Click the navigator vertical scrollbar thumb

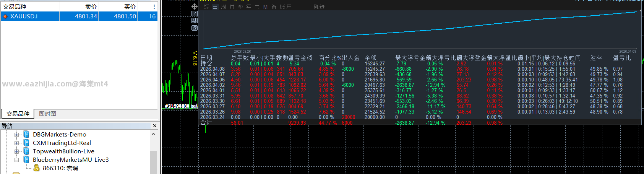[153, 163]
